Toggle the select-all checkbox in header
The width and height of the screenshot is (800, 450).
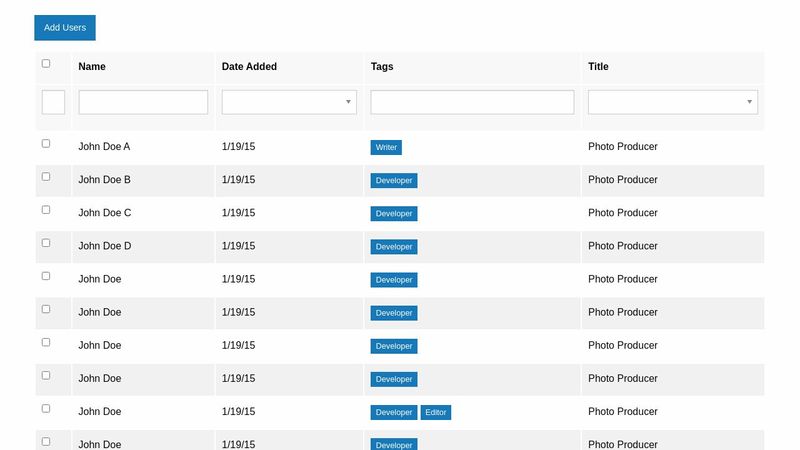(x=46, y=63)
